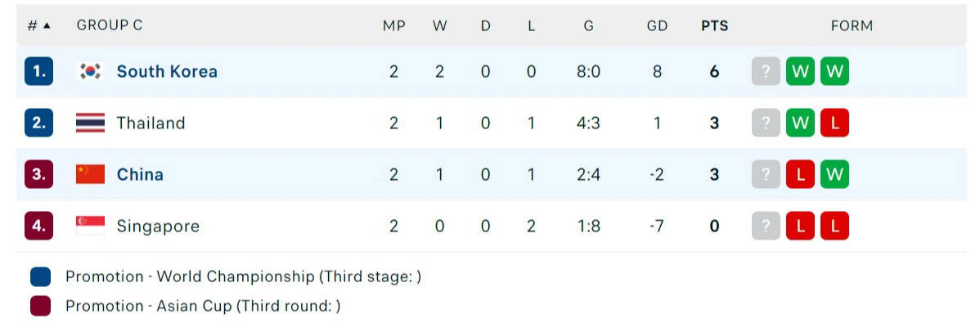Open the Thailand team name
The image size is (980, 323).
pyautogui.click(x=151, y=123)
